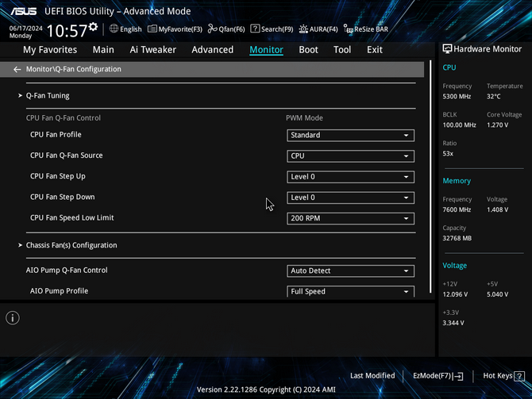
Task: Open the Tool tab
Action: click(342, 50)
